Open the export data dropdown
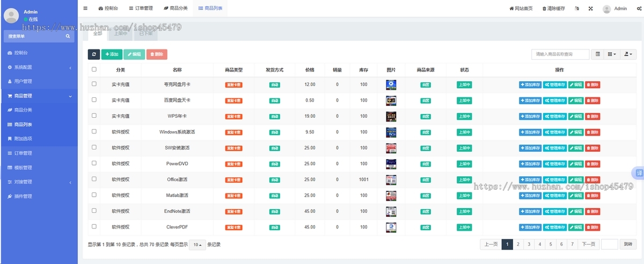This screenshot has height=264, width=644. [628, 54]
